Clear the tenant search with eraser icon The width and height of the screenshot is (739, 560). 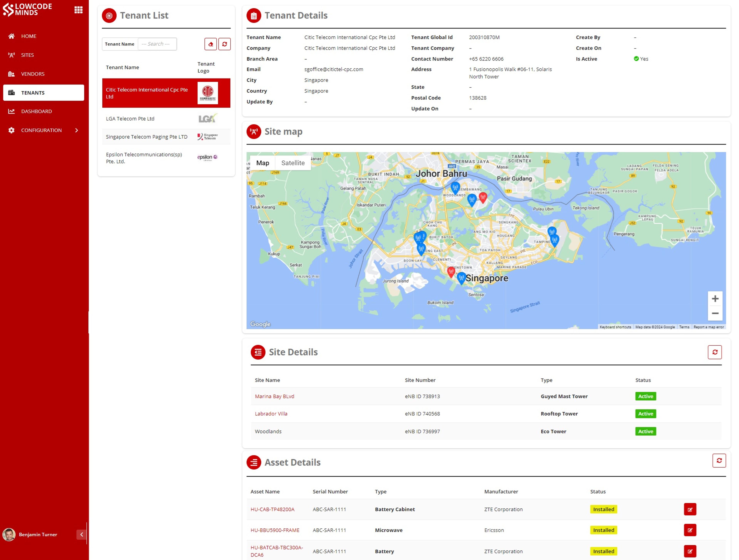point(211,44)
